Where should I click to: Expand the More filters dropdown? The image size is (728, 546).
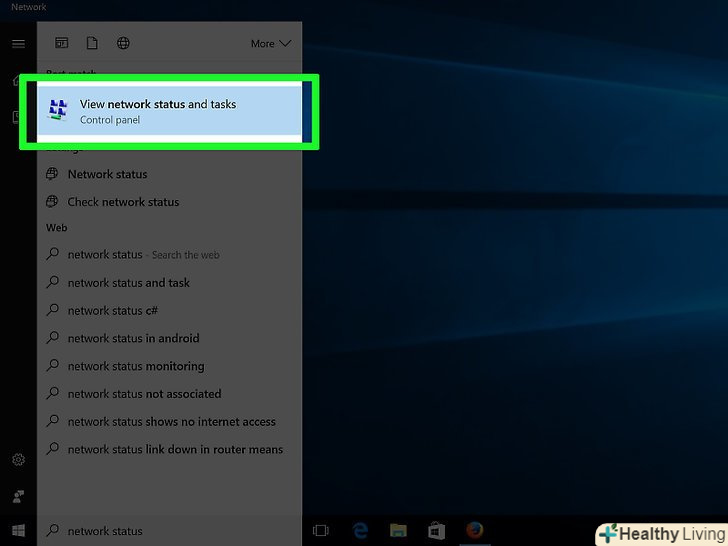click(270, 44)
